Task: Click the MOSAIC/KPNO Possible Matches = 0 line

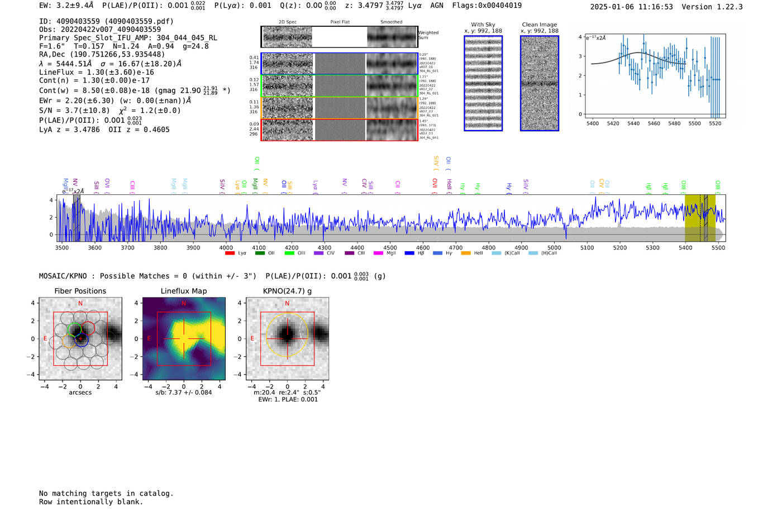Action: click(x=212, y=276)
